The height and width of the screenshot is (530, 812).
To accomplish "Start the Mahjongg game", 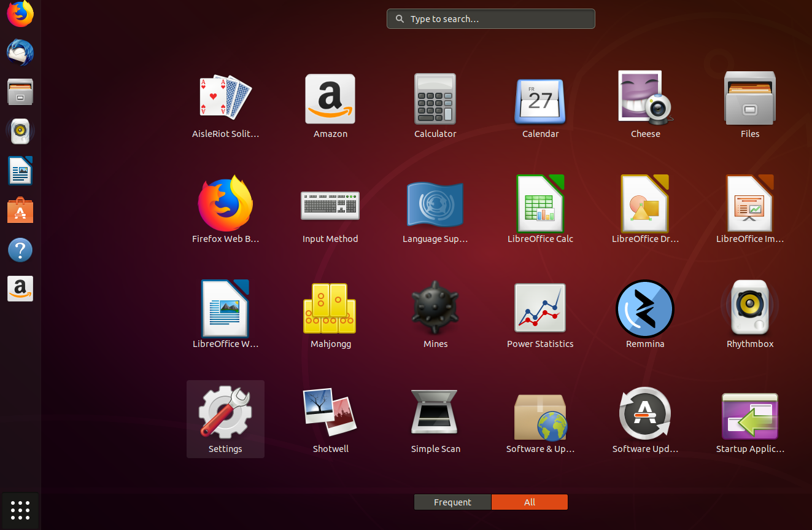I will coord(330,314).
